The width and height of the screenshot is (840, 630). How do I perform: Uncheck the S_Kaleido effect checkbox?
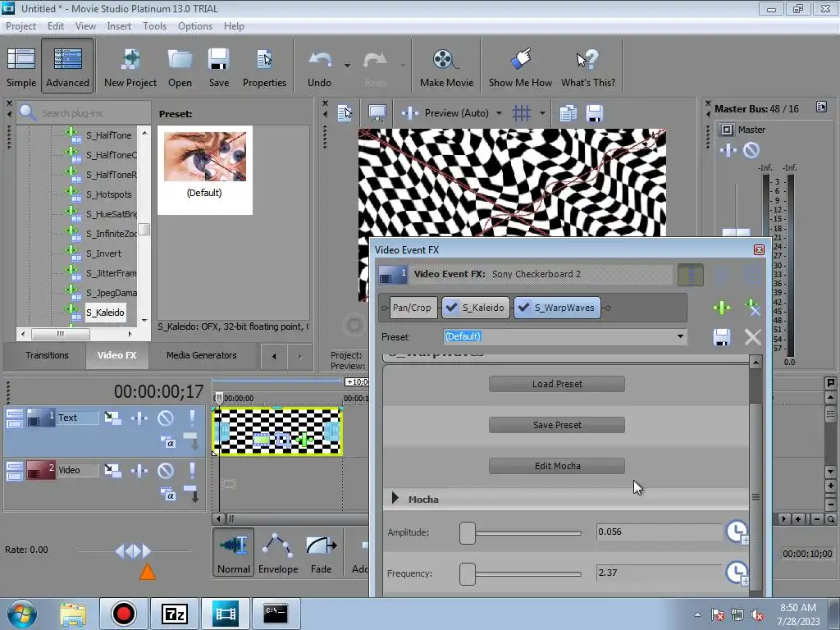[452, 308]
